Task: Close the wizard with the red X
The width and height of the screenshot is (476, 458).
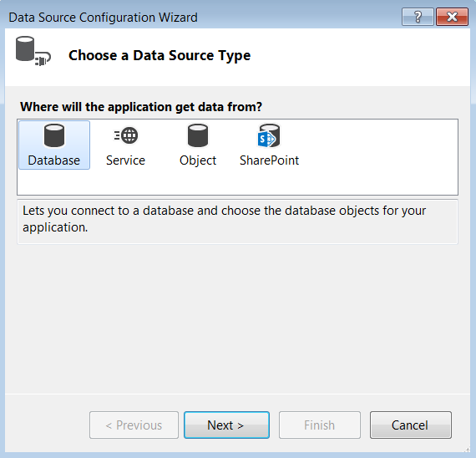Action: [x=452, y=17]
